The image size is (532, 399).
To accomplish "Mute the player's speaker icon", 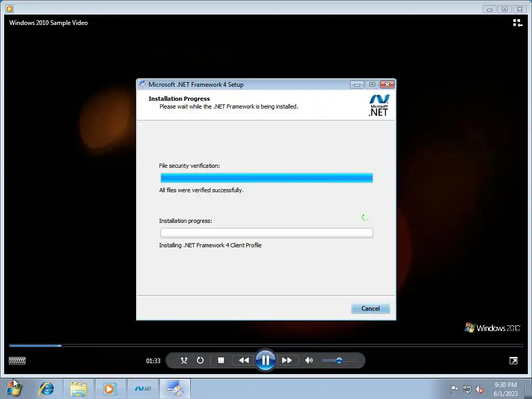I will 309,361.
